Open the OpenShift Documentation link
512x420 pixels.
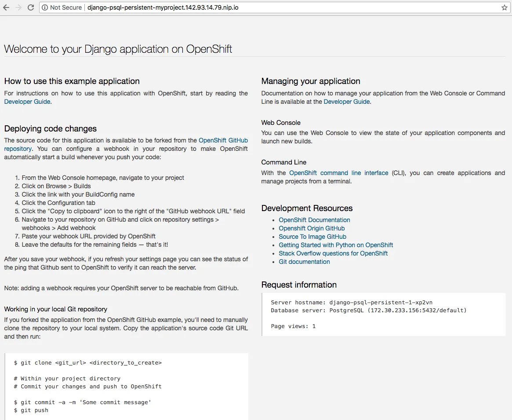click(x=314, y=220)
